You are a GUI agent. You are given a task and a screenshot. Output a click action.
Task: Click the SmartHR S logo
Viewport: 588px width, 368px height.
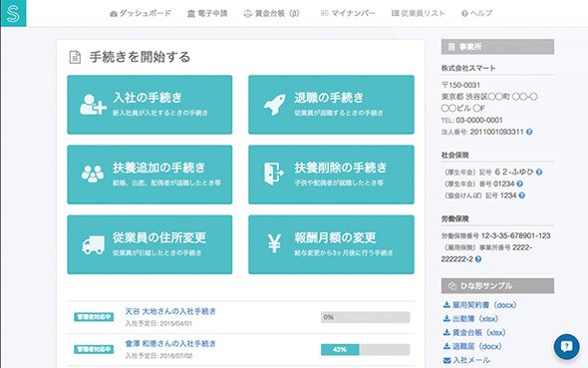pos(13,13)
